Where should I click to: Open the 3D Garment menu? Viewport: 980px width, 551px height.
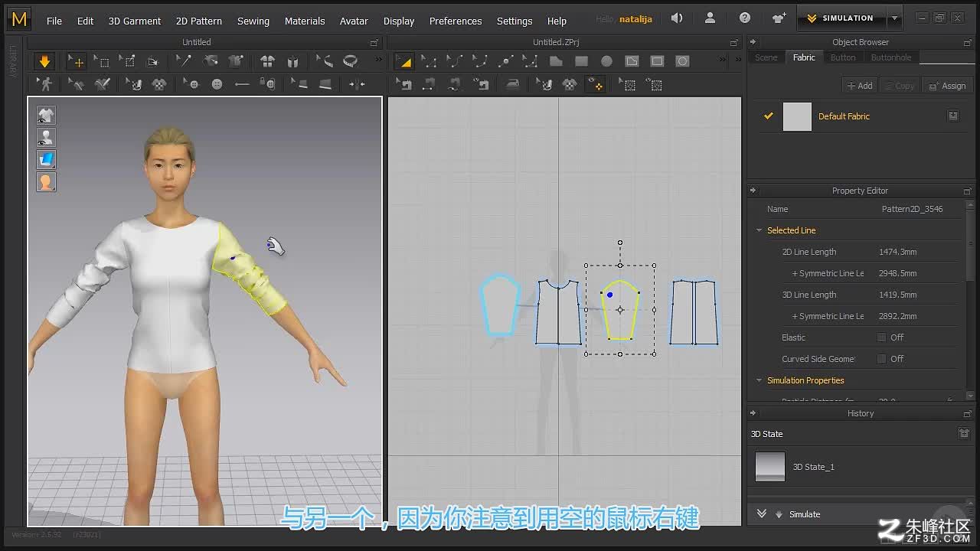coord(135,21)
